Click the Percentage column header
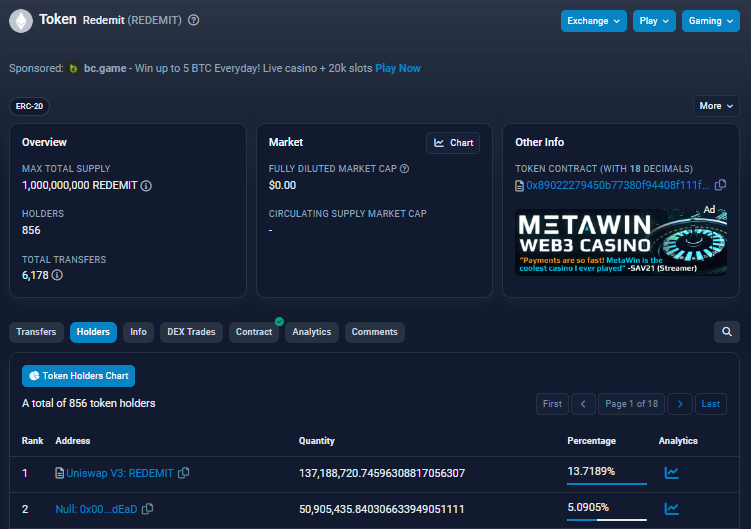Image resolution: width=751 pixels, height=529 pixels. tap(592, 441)
